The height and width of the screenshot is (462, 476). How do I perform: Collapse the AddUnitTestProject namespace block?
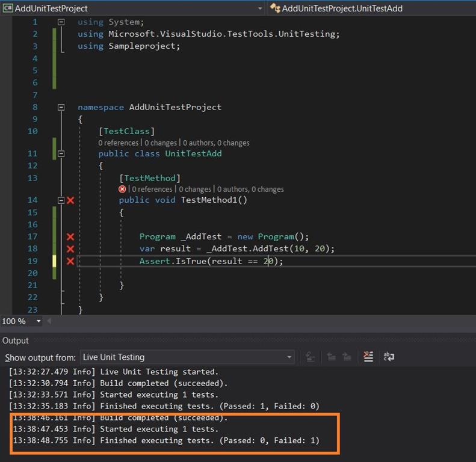pos(61,107)
